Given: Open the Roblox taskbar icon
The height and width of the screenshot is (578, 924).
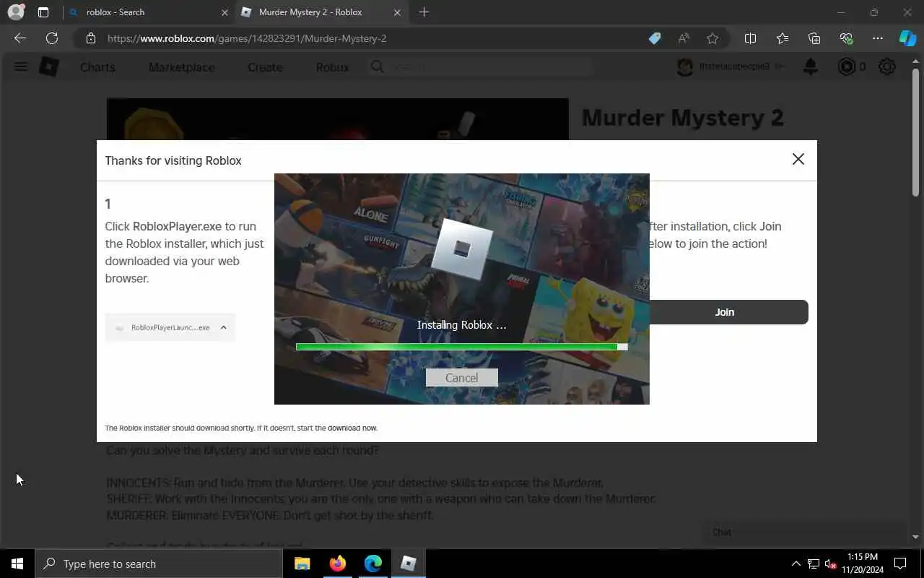Looking at the screenshot, I should click(409, 564).
